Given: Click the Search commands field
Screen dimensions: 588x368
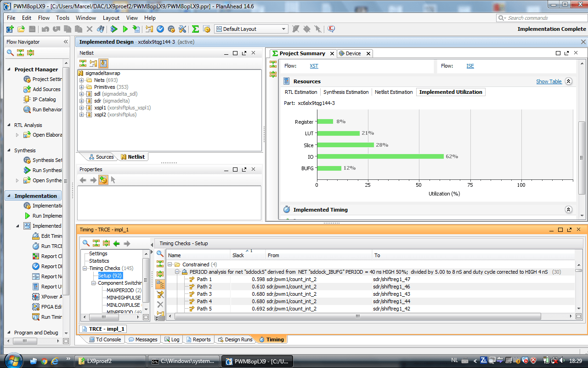Looking at the screenshot, I should 541,18.
